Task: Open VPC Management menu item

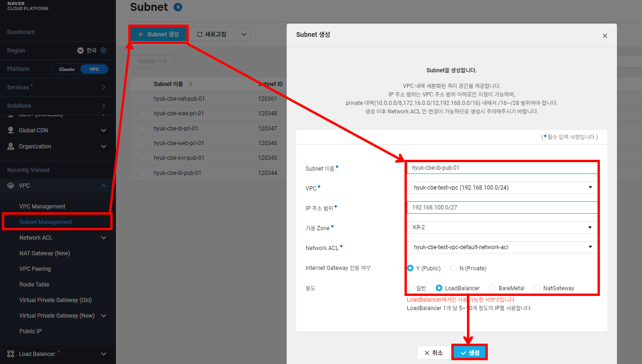Action: (42, 207)
